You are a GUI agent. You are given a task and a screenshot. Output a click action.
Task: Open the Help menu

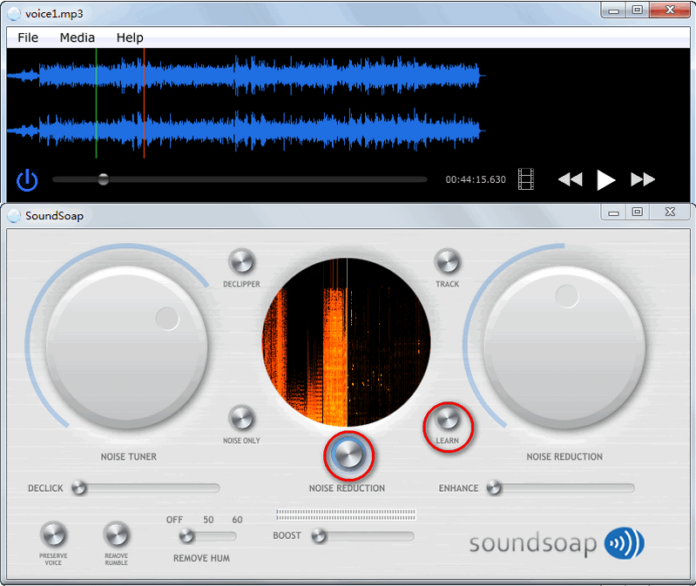pyautogui.click(x=130, y=38)
